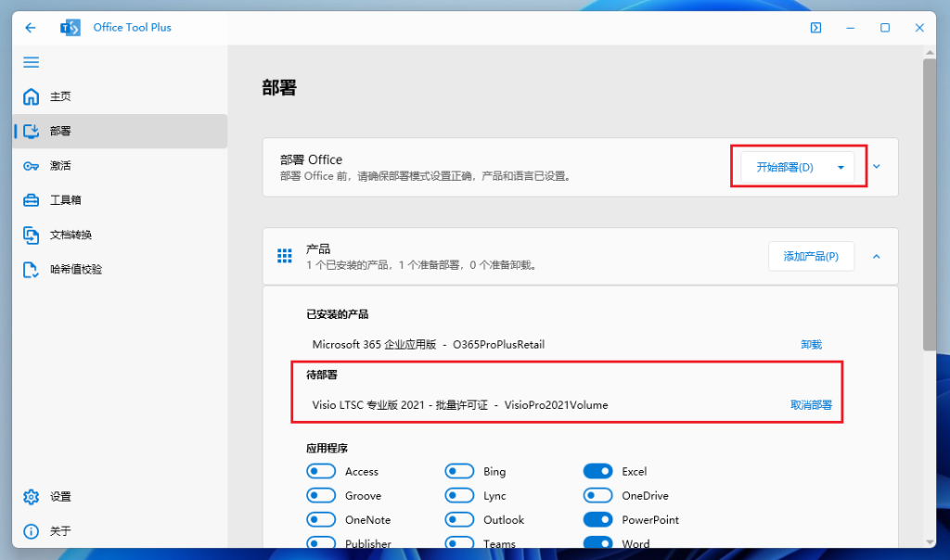Viewport: 950px width, 560px height.
Task: Click the 待部署 heading
Action: pyautogui.click(x=322, y=375)
